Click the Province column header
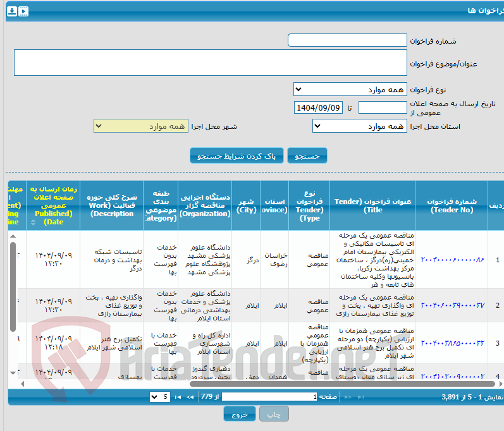The image size is (504, 431). point(274,205)
